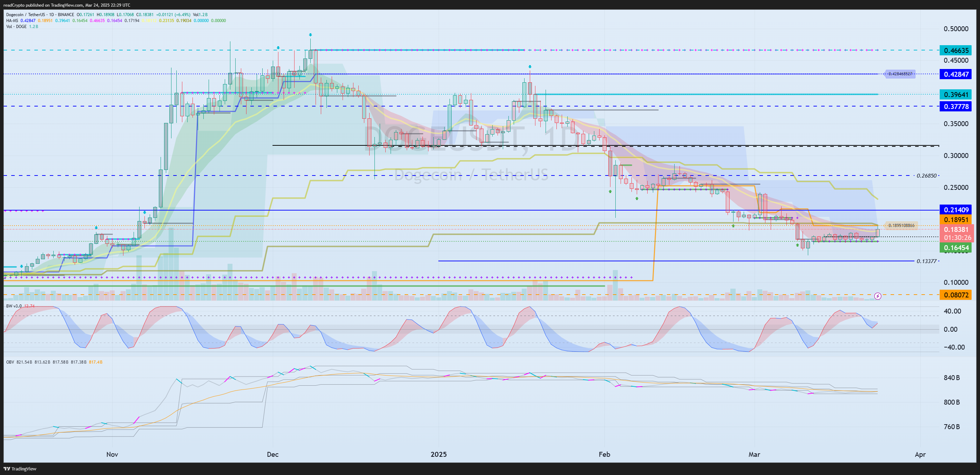
Task: Click the 0.23135 value in HA-MS legend
Action: pos(166,21)
